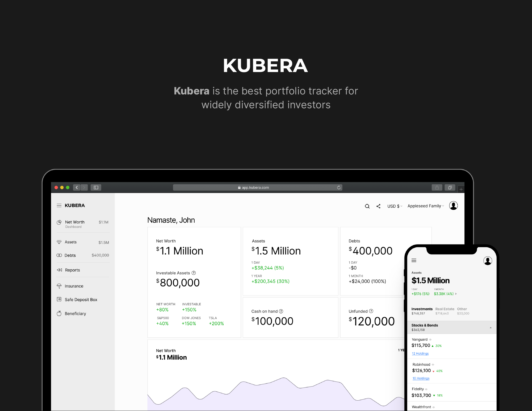Open the Appleseed Family selector
The width and height of the screenshot is (532, 411).
coord(425,206)
